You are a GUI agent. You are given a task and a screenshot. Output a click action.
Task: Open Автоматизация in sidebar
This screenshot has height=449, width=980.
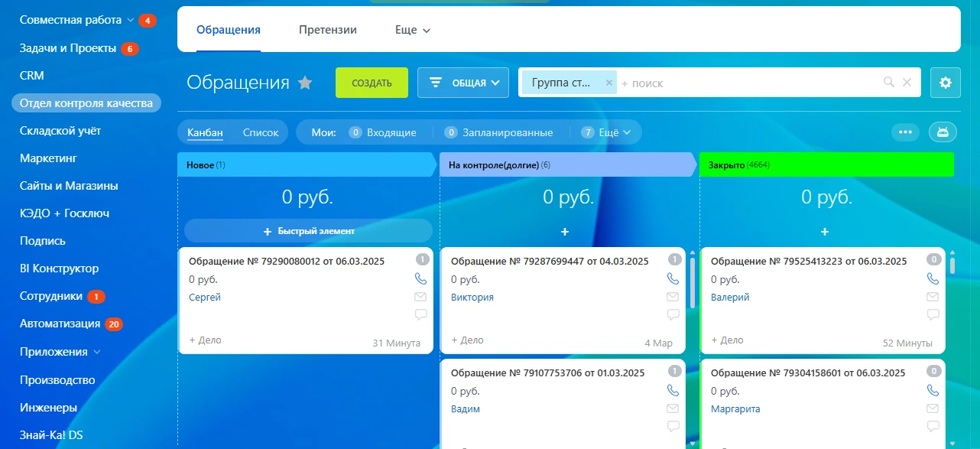coord(60,324)
